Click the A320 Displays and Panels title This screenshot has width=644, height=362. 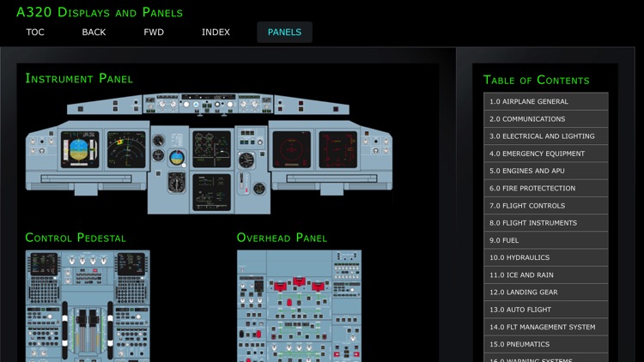(x=100, y=12)
